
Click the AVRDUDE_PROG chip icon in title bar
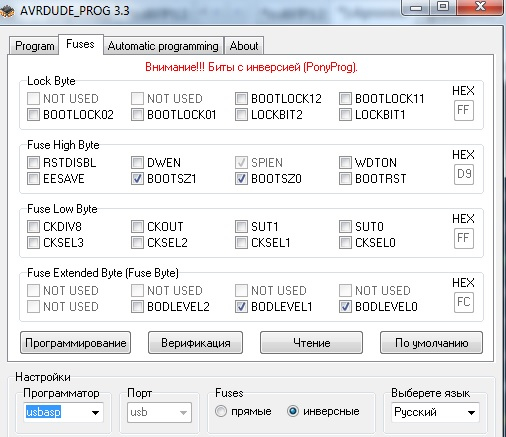(x=7, y=10)
